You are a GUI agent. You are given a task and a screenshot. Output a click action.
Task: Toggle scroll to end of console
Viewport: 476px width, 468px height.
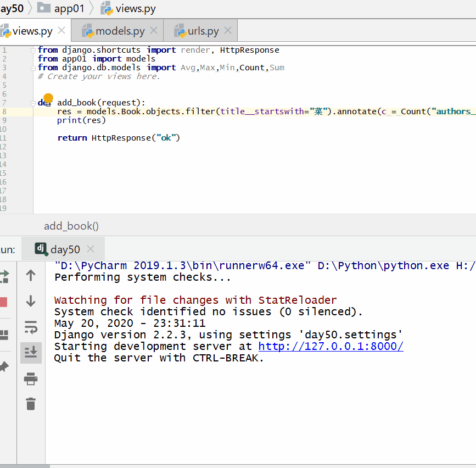(x=31, y=353)
